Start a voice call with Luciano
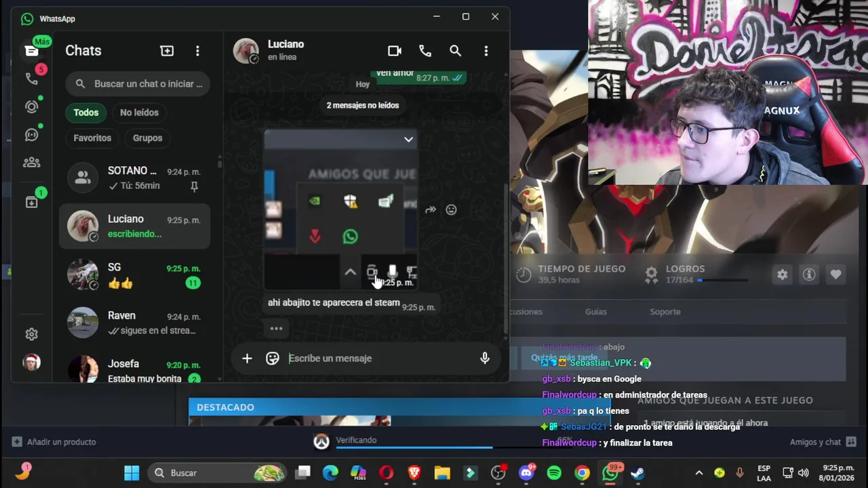Screen dimensions: 868x488 pos(425,51)
